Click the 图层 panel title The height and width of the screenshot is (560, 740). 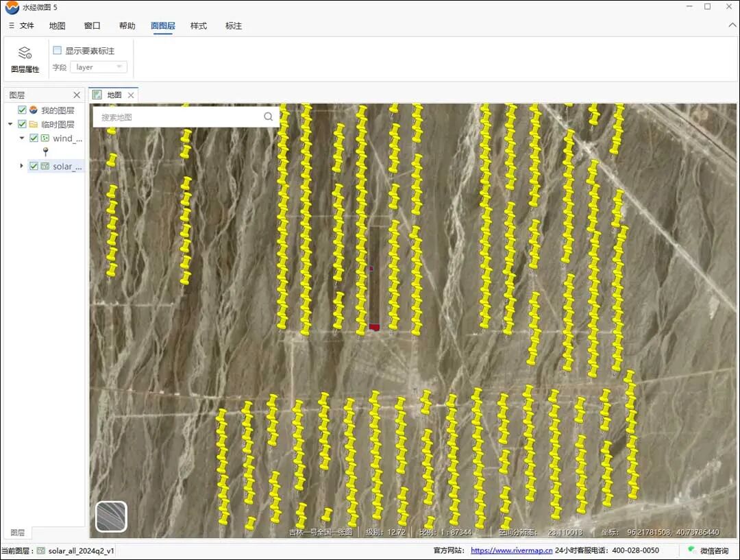17,95
